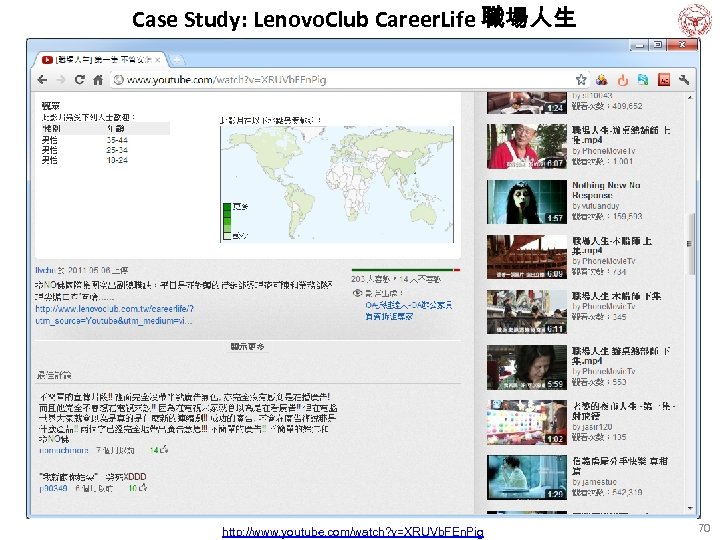
Task: Click the colorful figures extension icon
Action: [x=602, y=80]
